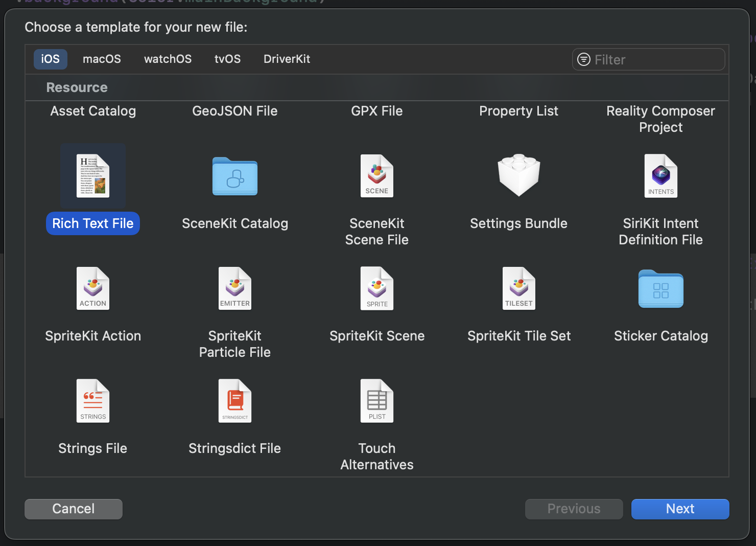Click the Next button
Viewport: 756px width, 546px height.
[680, 509]
